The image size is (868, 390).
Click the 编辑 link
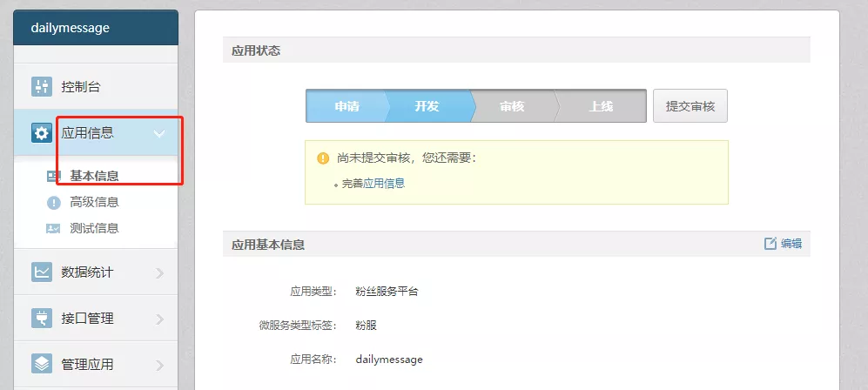pyautogui.click(x=791, y=244)
